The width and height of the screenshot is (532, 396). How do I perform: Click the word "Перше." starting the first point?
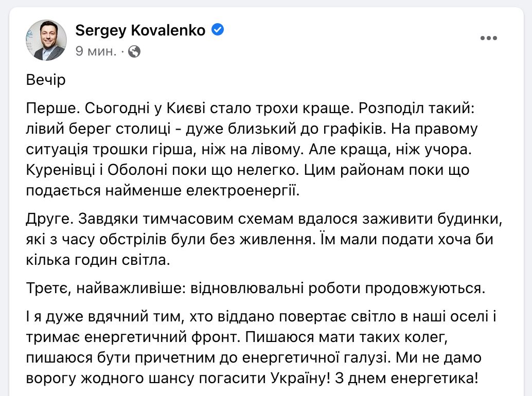pos(48,109)
